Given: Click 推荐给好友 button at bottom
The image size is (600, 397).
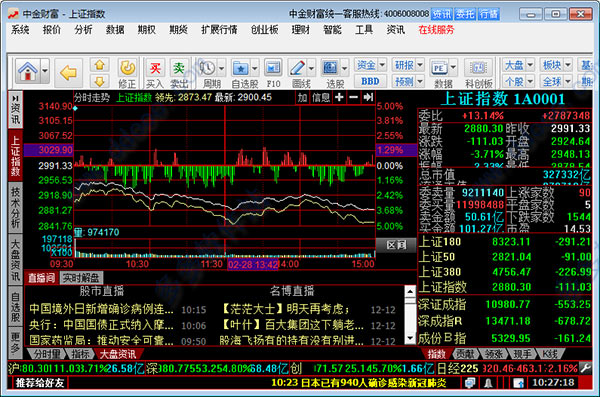Looking at the screenshot, I should coord(39,383).
